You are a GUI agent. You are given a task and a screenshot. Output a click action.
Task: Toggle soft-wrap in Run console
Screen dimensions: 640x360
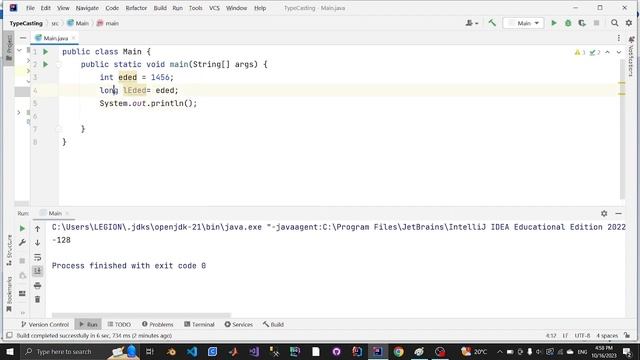point(37,257)
